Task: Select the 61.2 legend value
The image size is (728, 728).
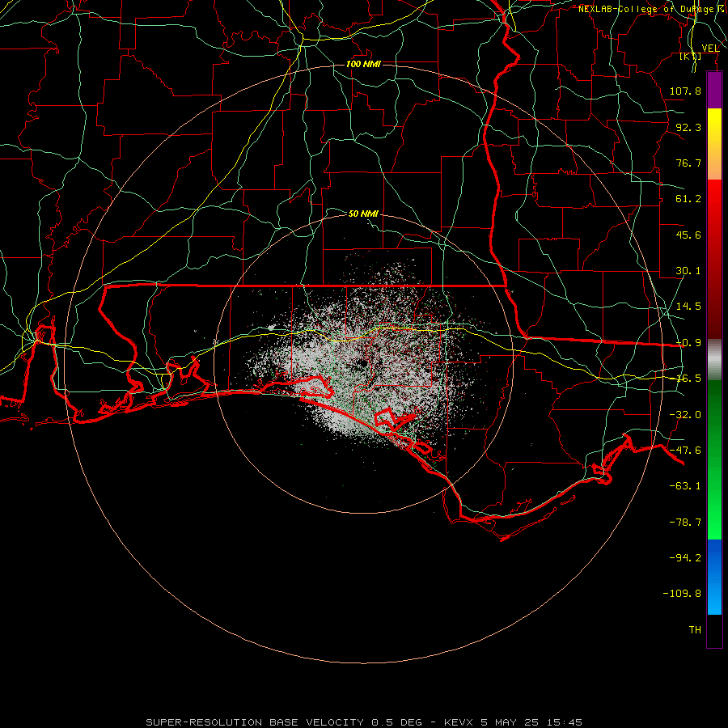Action: pos(688,199)
